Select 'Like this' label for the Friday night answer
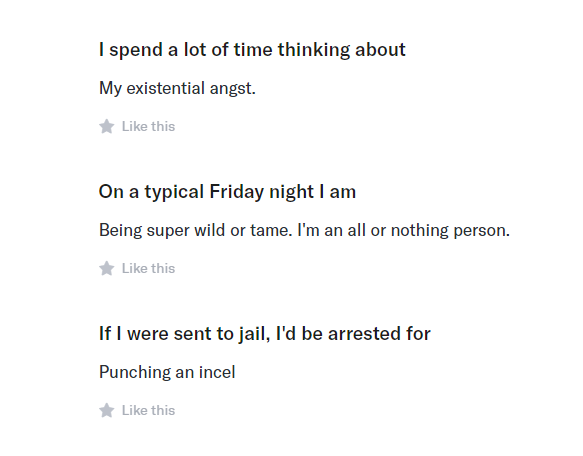The width and height of the screenshot is (583, 456). coord(148,268)
